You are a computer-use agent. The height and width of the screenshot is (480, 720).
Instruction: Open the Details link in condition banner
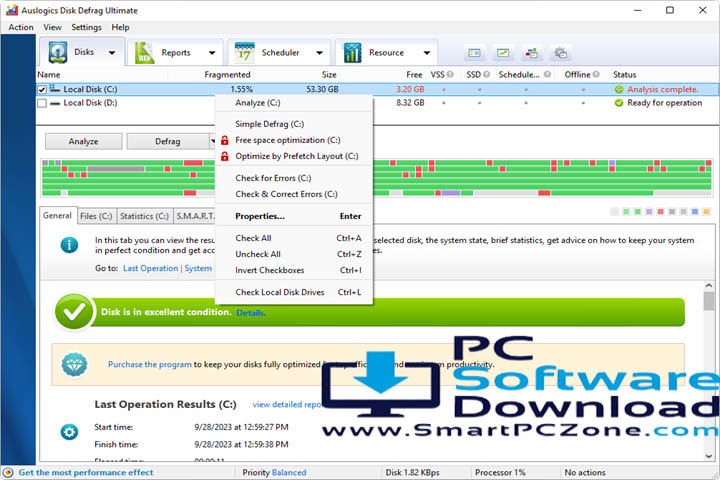coord(251,313)
